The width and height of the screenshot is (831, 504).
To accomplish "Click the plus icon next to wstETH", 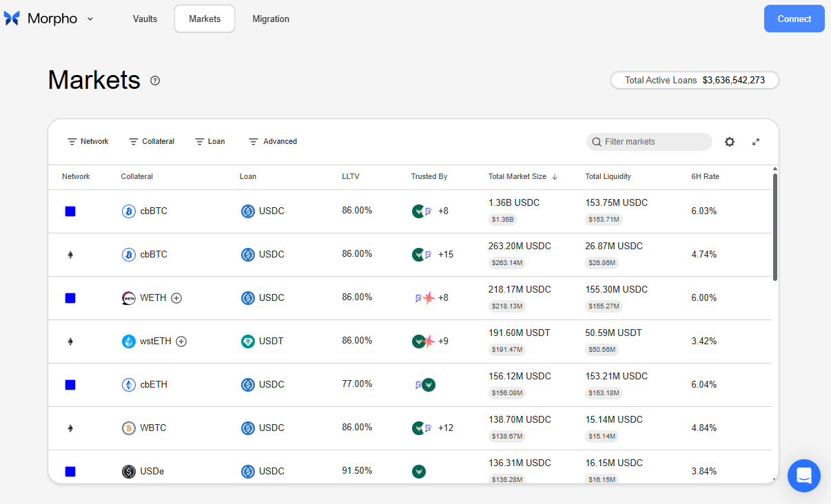I will pos(181,342).
